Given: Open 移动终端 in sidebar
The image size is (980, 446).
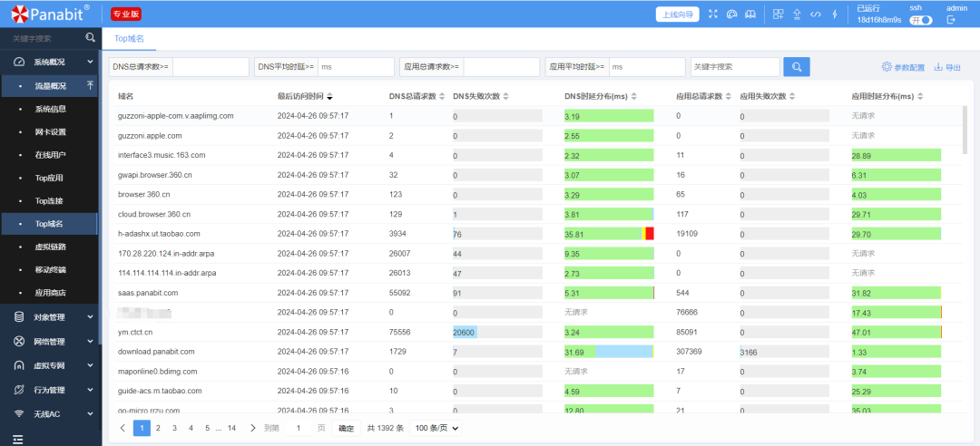Looking at the screenshot, I should point(51,270).
